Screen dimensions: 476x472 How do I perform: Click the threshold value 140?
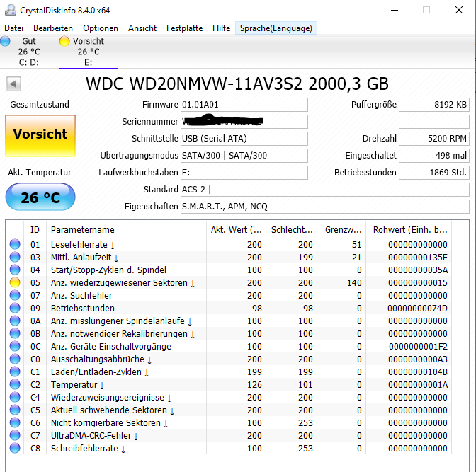pyautogui.click(x=354, y=283)
